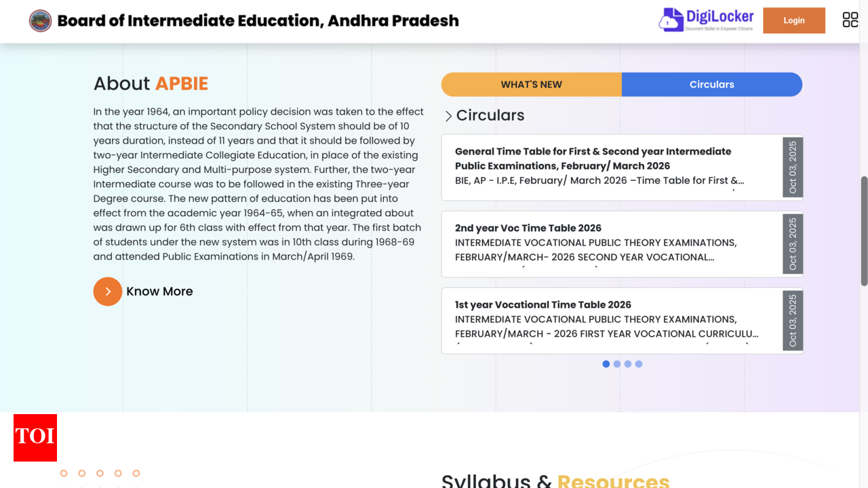Click the Board of Intermediate Education, Andhra Pradesh title
This screenshot has width=868, height=488.
pyautogui.click(x=258, y=21)
